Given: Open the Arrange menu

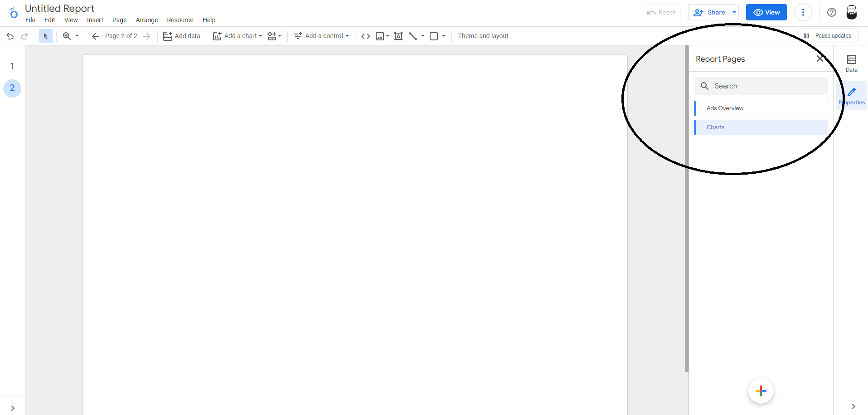Looking at the screenshot, I should [x=146, y=20].
